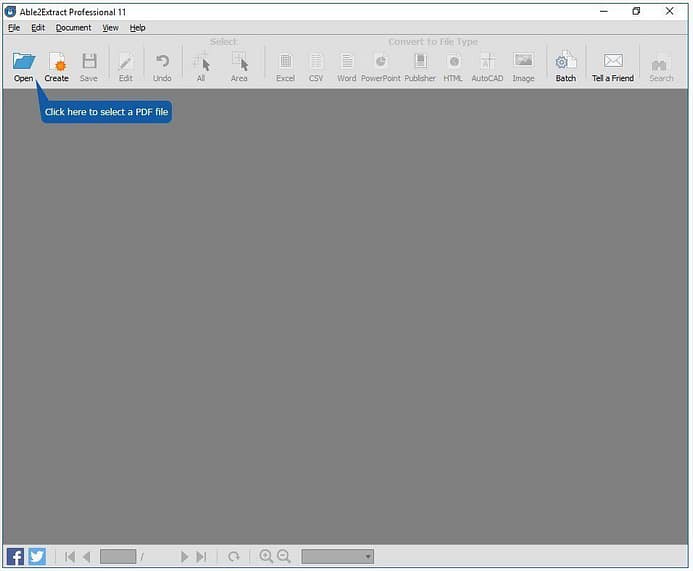Open the Twitter icon in status bar

[x=37, y=557]
